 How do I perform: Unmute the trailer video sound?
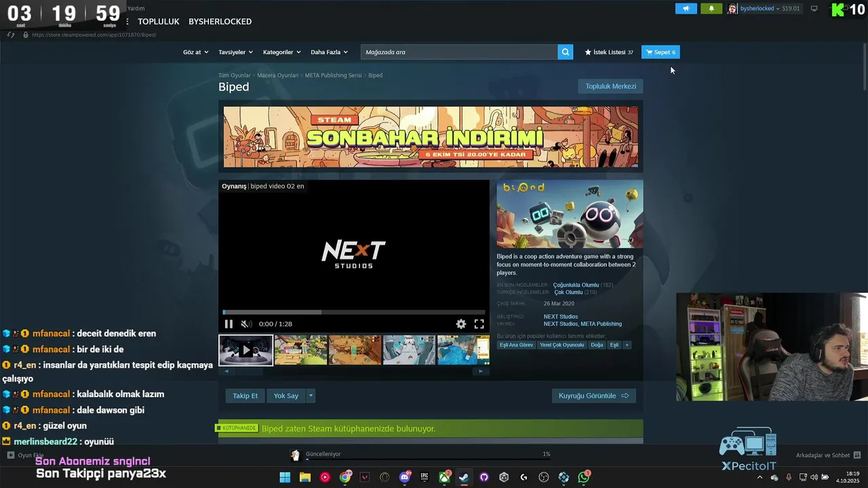pyautogui.click(x=246, y=324)
